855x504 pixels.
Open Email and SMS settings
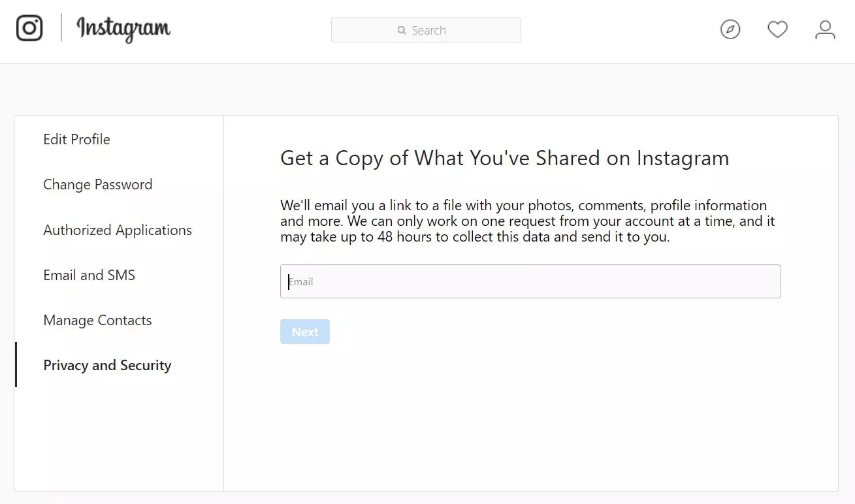click(89, 275)
